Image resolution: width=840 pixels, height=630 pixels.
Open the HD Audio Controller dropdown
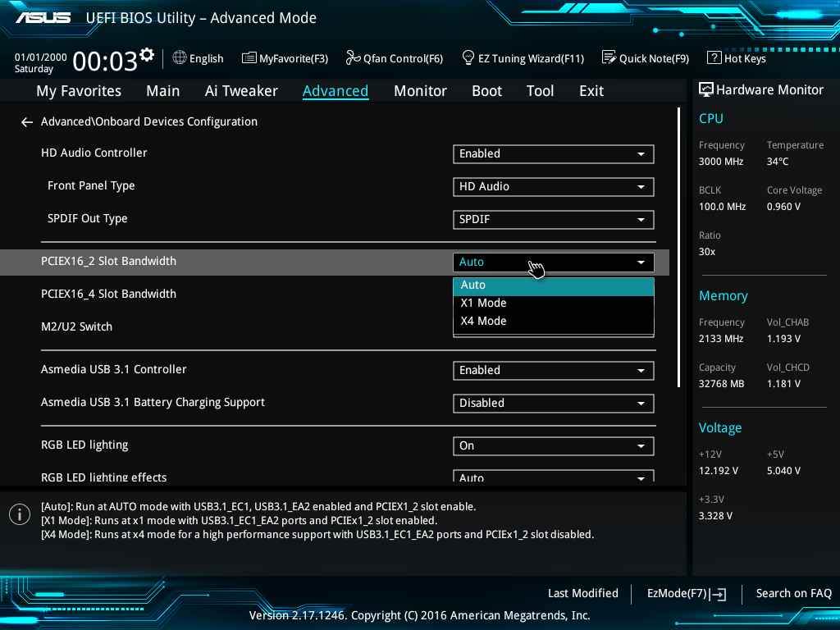click(x=554, y=154)
